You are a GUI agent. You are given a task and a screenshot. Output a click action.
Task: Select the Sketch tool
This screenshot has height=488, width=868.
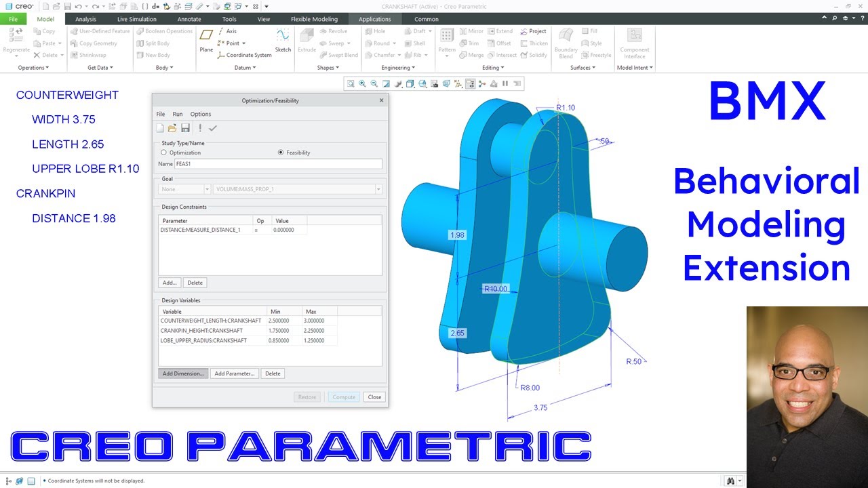[283, 41]
